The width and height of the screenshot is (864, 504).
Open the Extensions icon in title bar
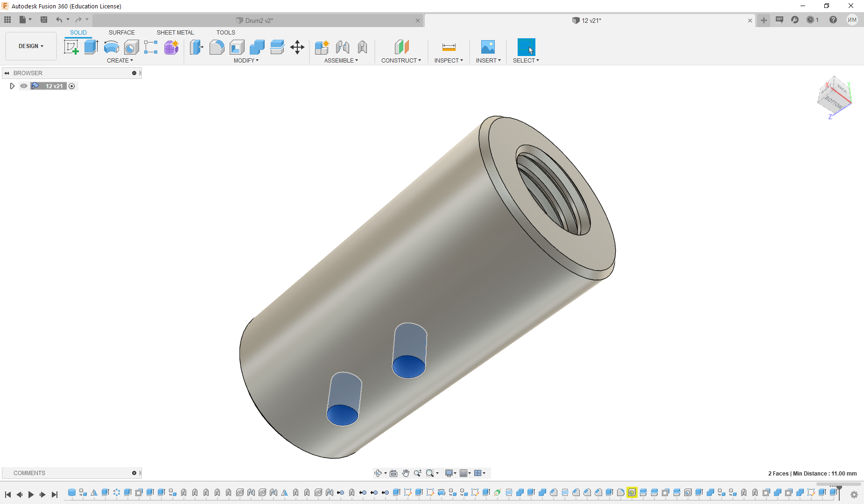pos(795,20)
